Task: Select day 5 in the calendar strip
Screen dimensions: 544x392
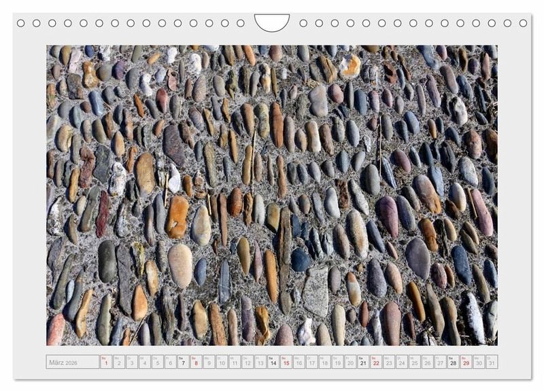Action: coord(158,362)
